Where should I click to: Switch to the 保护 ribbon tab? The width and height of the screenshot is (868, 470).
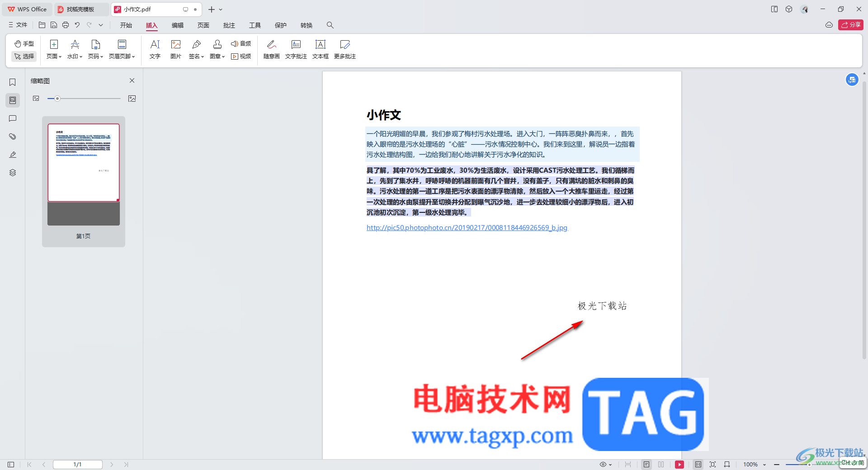281,25
